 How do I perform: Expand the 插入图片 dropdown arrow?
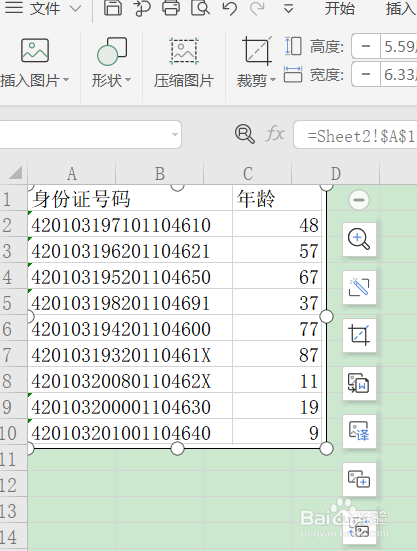point(66,80)
